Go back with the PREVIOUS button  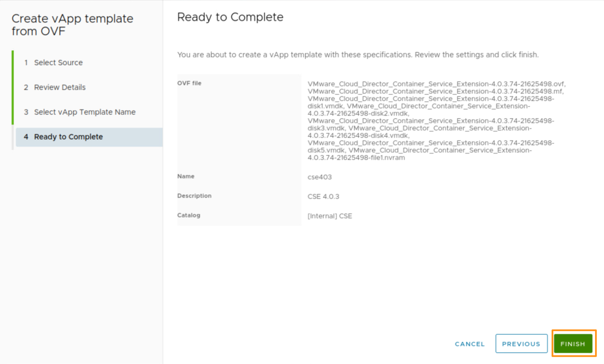pyautogui.click(x=521, y=344)
